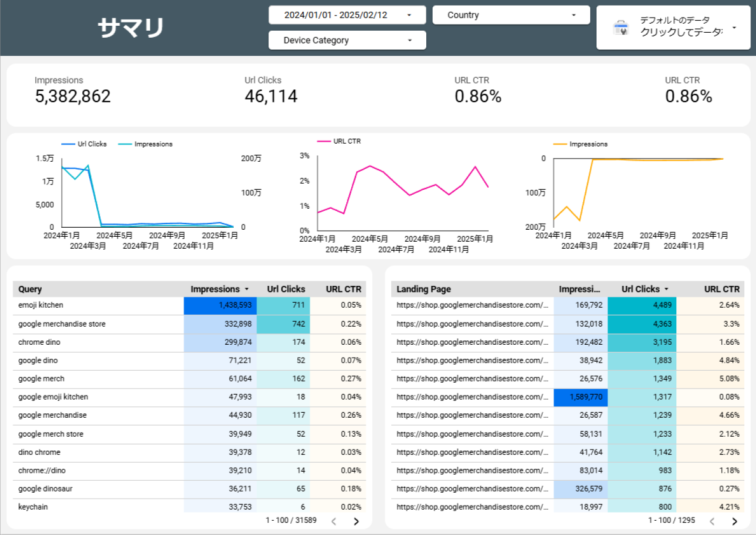The image size is (756, 535).
Task: Click the Url Clicks total scorecard 46,114
Action: pyautogui.click(x=271, y=96)
